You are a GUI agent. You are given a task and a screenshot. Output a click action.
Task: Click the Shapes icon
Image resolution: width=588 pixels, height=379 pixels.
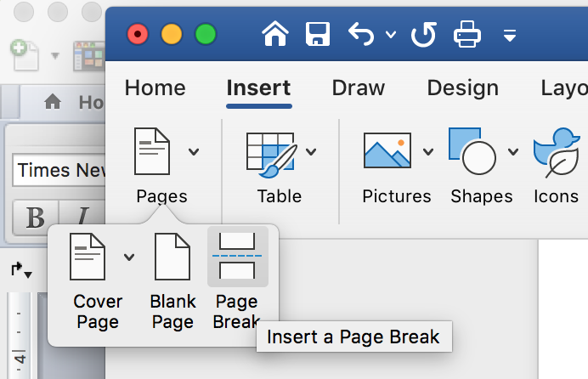(x=472, y=151)
